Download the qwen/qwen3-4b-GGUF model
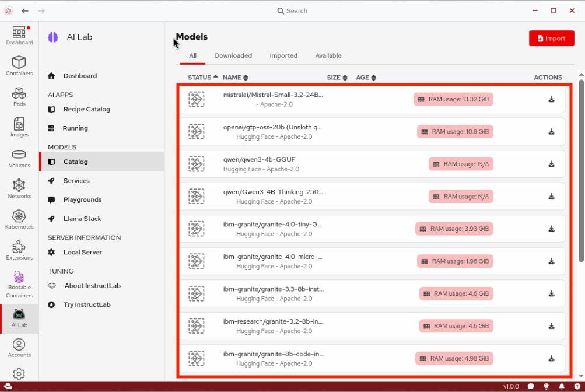The width and height of the screenshot is (585, 392). point(551,164)
